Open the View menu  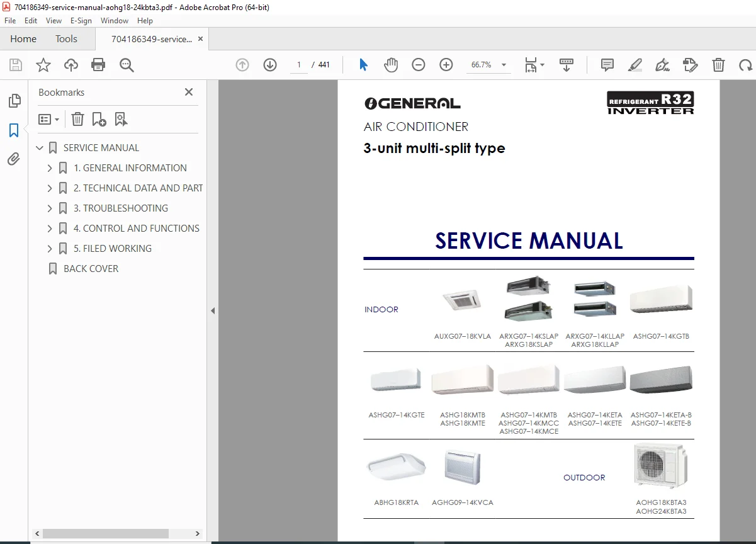54,21
